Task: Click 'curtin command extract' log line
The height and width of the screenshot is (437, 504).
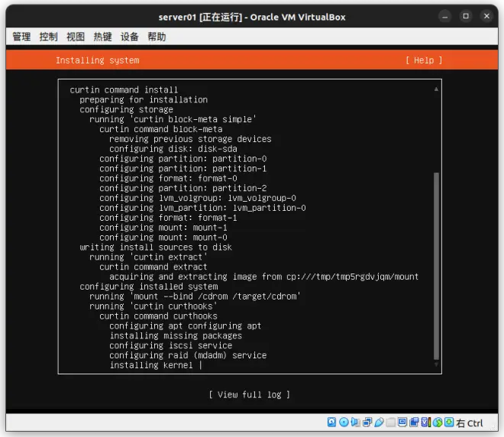Action: 153,267
